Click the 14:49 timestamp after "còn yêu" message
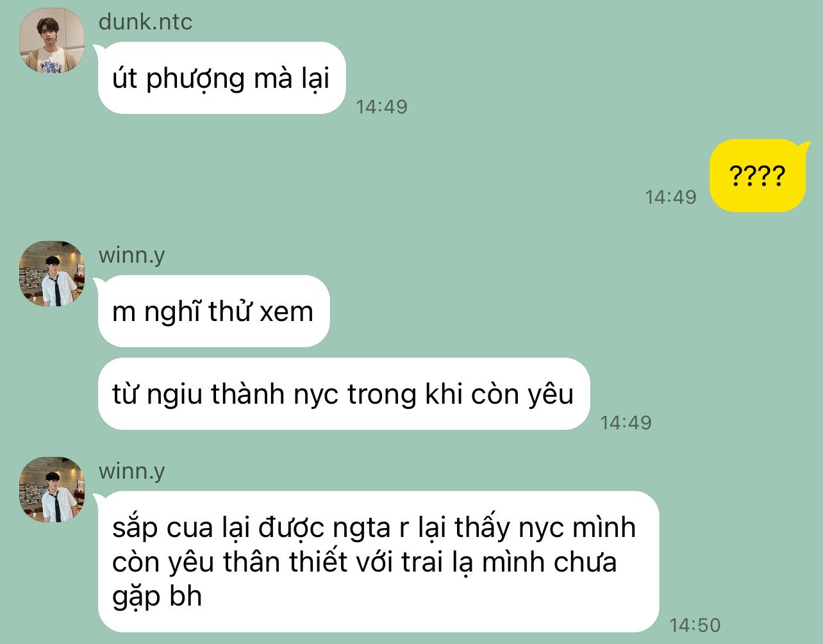The width and height of the screenshot is (823, 644). 626,422
